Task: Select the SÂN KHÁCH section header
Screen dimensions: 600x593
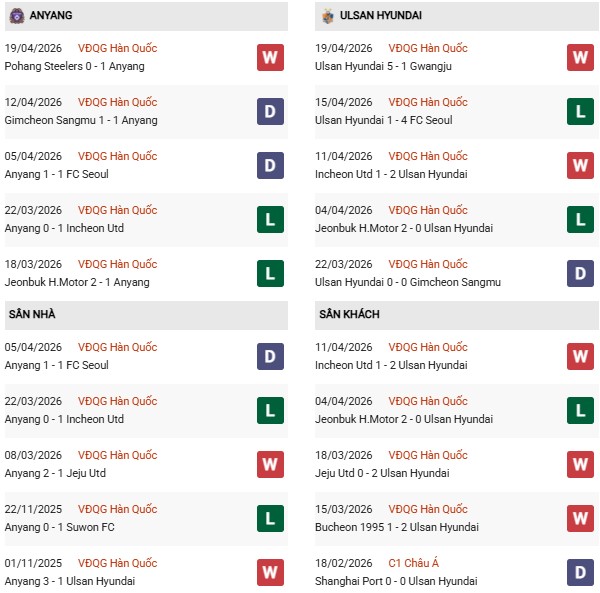Action: [x=349, y=314]
